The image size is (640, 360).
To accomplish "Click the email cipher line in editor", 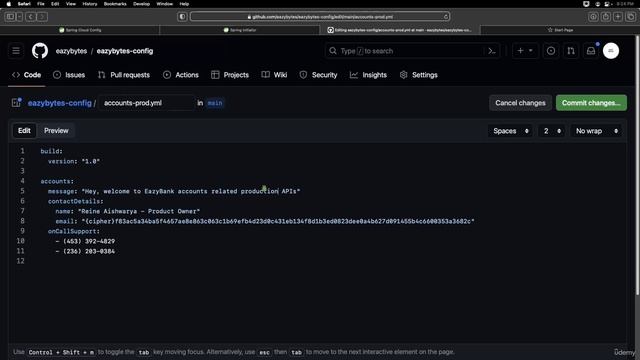I will (x=265, y=221).
